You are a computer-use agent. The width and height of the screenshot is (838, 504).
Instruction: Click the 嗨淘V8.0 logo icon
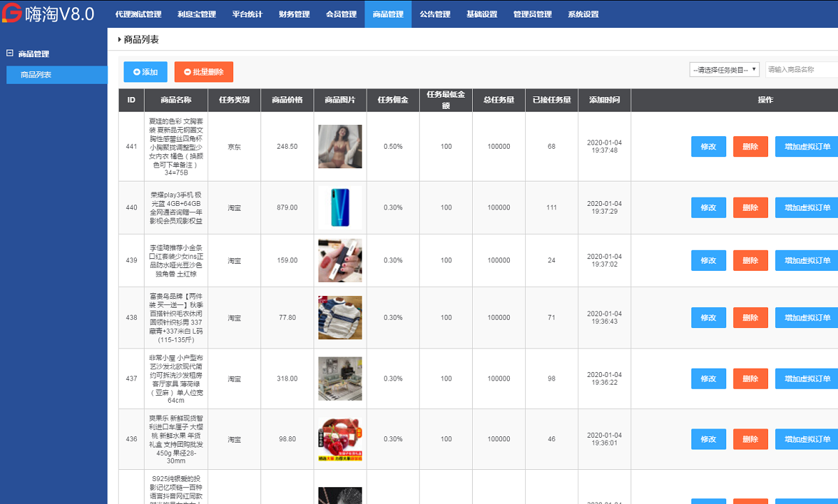[11, 13]
